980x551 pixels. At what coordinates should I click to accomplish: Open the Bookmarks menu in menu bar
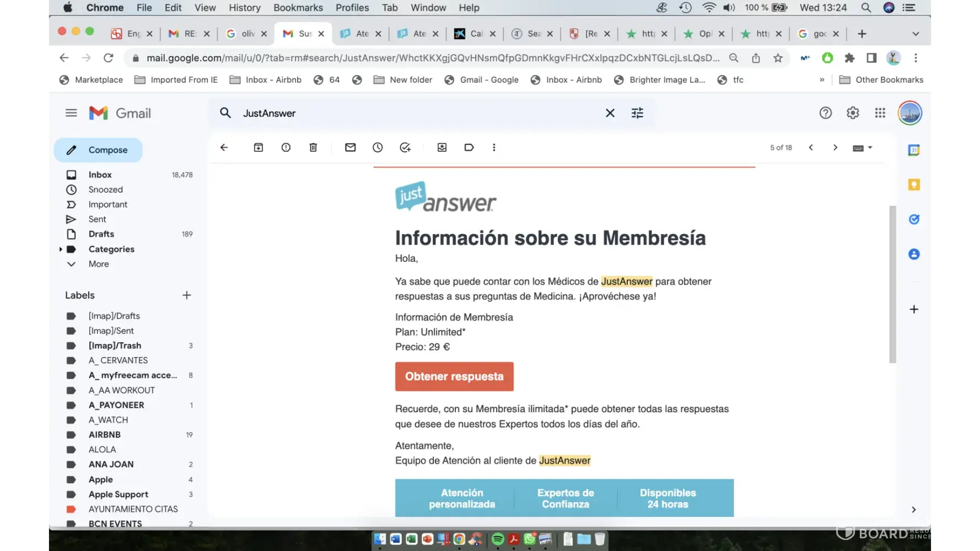click(x=298, y=8)
